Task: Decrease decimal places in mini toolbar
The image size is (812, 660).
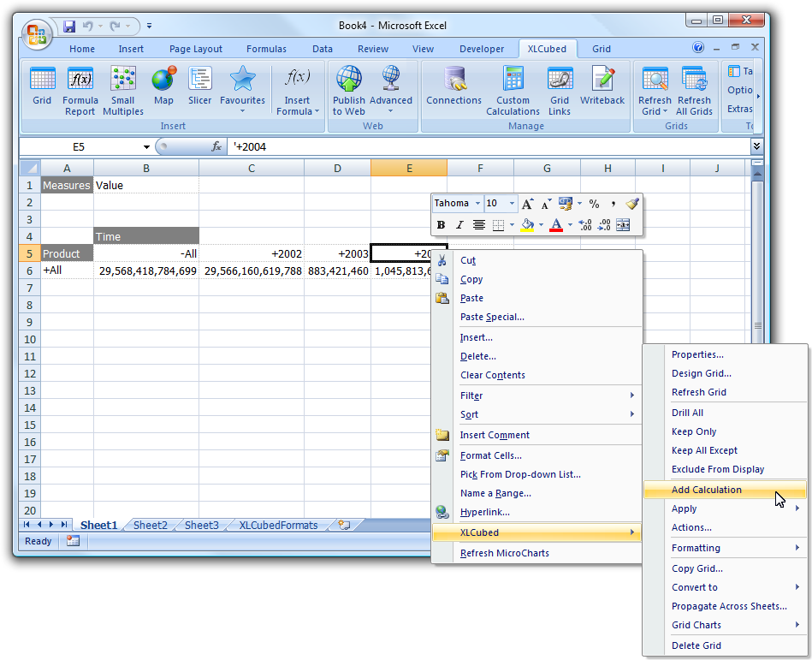Action: 604,225
